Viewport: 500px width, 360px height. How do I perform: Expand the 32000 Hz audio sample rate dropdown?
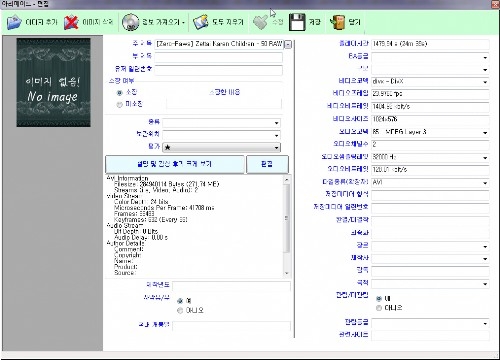point(485,158)
